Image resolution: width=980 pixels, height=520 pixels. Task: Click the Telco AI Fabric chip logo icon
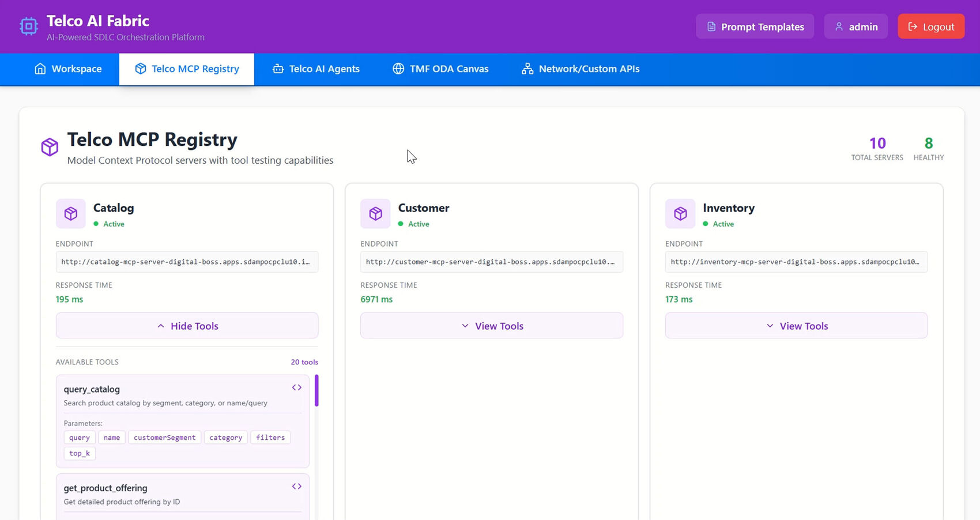pyautogui.click(x=28, y=27)
